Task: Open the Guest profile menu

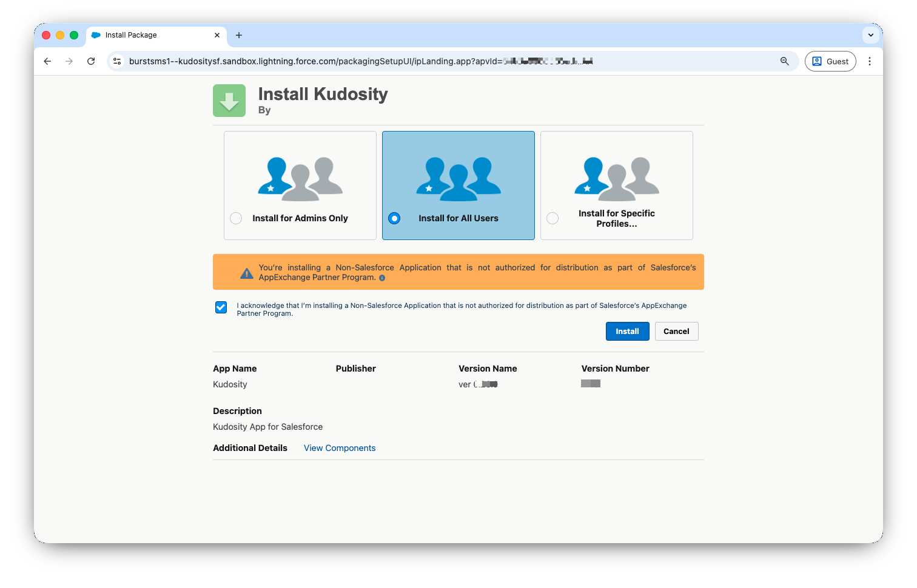Action: (x=830, y=61)
